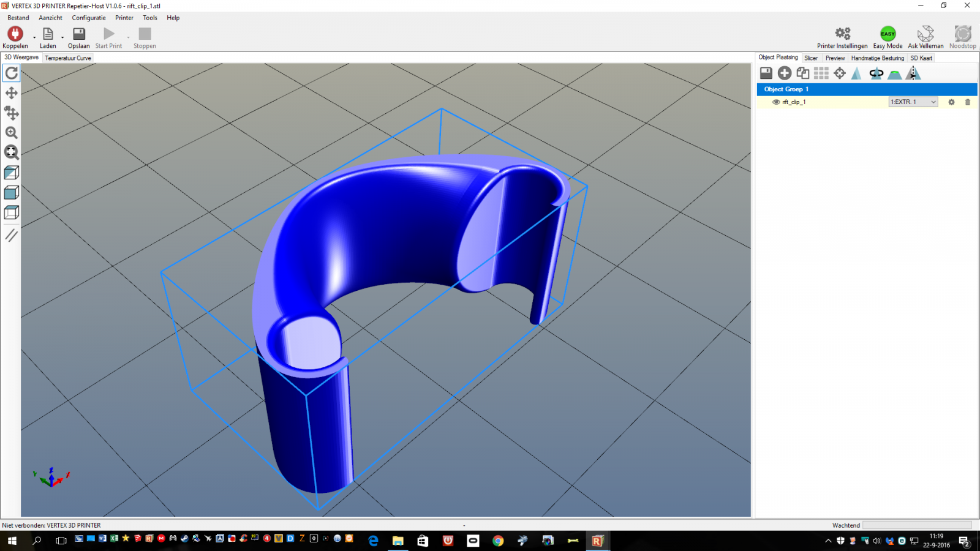This screenshot has width=980, height=551.
Task: Toggle the green Easy Mode button
Action: (888, 34)
